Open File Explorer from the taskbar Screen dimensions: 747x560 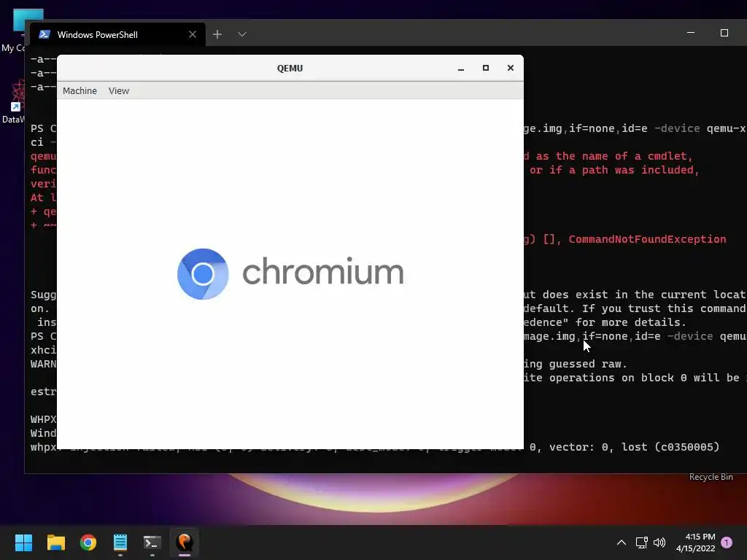[55, 542]
